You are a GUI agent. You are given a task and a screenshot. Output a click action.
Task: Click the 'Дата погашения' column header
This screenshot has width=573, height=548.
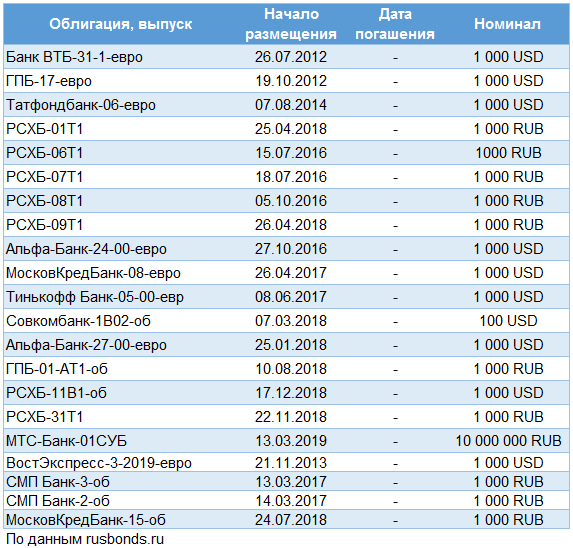tap(395, 24)
